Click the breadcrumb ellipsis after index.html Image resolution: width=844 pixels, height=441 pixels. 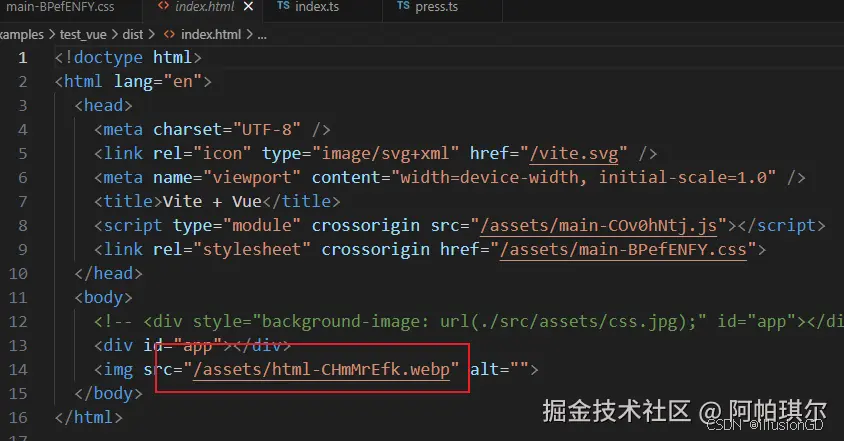tap(262, 36)
